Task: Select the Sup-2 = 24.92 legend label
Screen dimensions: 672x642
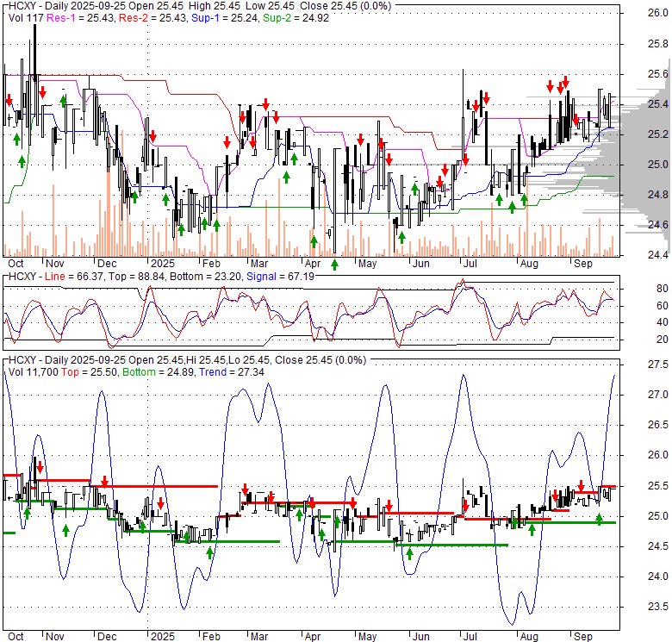Action: pos(296,18)
